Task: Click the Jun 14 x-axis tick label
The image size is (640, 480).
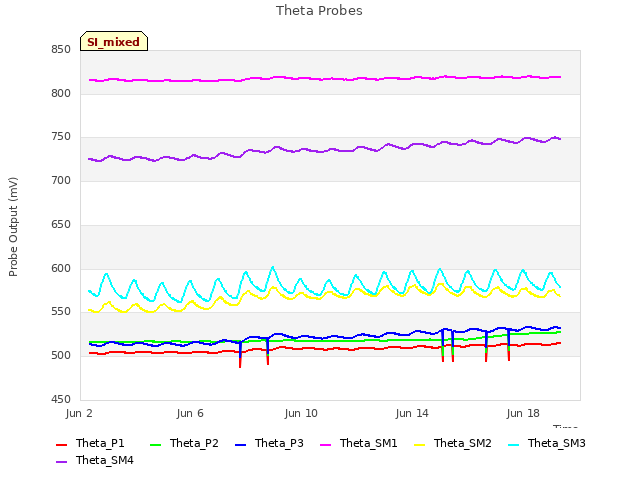Action: coord(412,413)
